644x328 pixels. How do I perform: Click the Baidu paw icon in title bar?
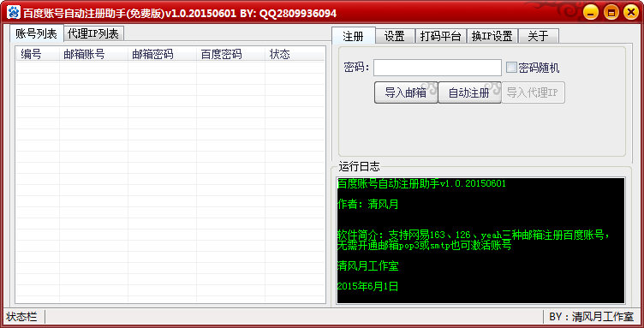(x=14, y=13)
